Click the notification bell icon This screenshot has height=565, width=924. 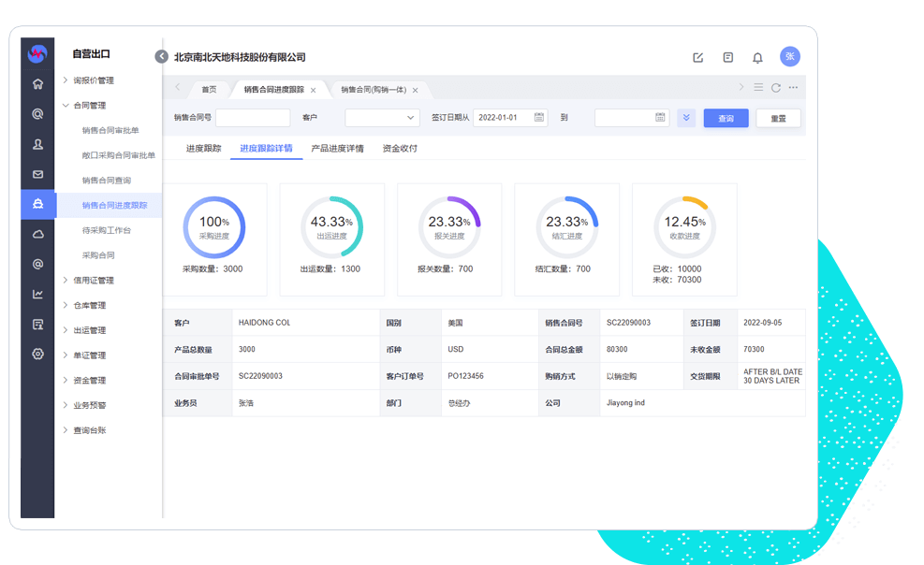[757, 58]
